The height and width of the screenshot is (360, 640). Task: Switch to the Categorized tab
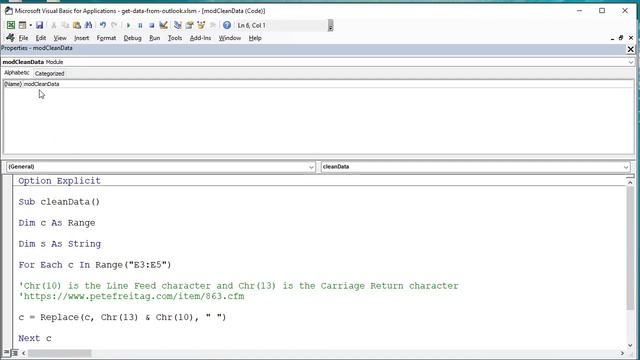pos(49,73)
